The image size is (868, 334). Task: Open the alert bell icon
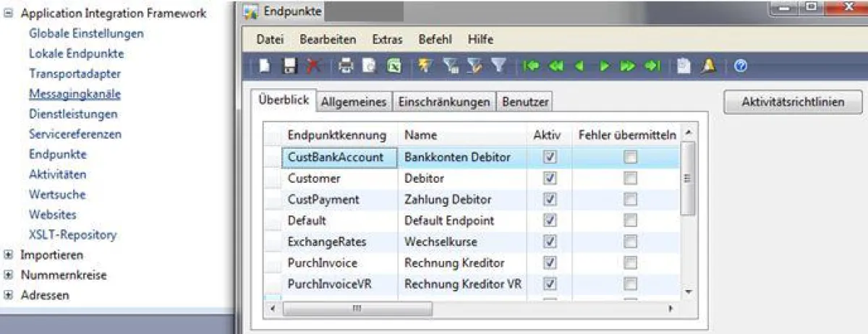tap(708, 66)
